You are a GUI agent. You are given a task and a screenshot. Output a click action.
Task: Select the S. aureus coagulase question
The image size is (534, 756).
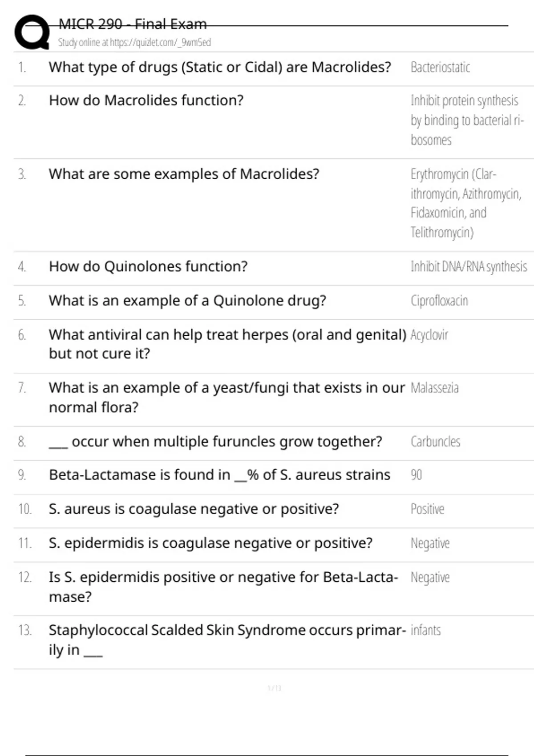(194, 509)
